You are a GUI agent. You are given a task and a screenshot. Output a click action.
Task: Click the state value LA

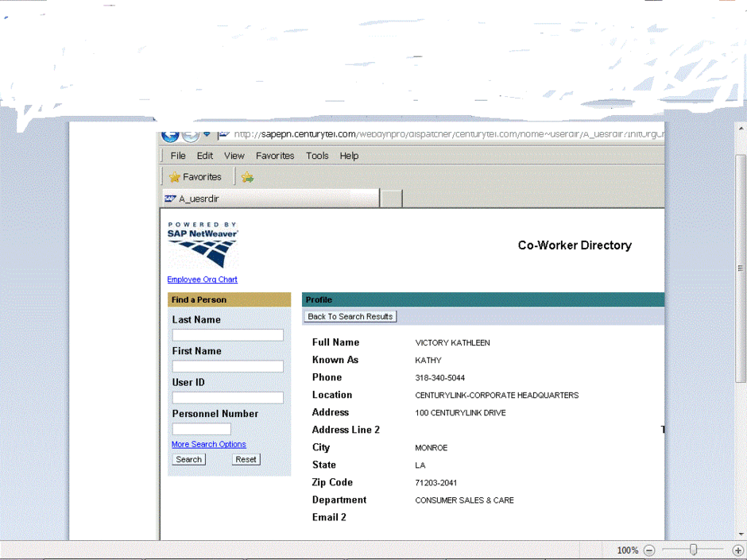(420, 465)
